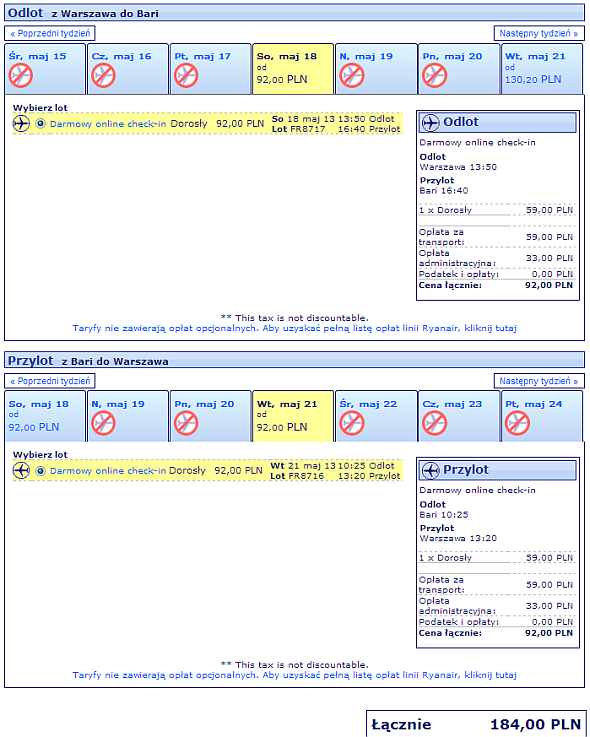Click the plane icon in the Odlot summary header
Image resolution: width=590 pixels, height=737 pixels.
431,123
